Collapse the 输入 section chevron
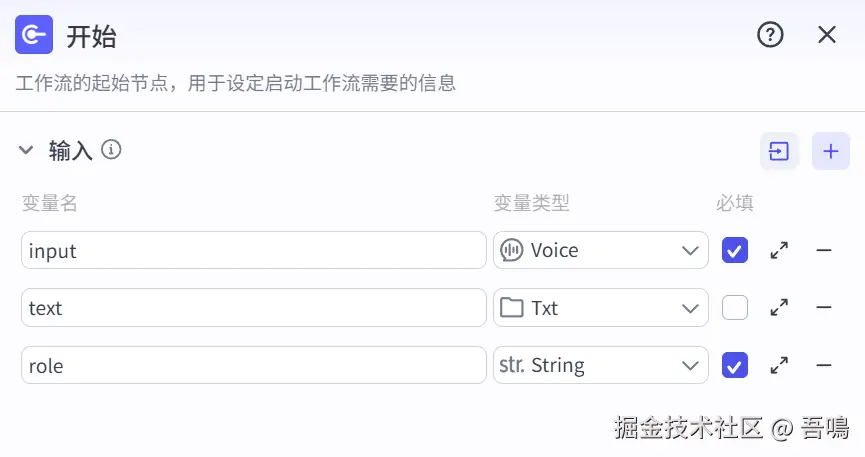This screenshot has height=457, width=865. click(26, 151)
